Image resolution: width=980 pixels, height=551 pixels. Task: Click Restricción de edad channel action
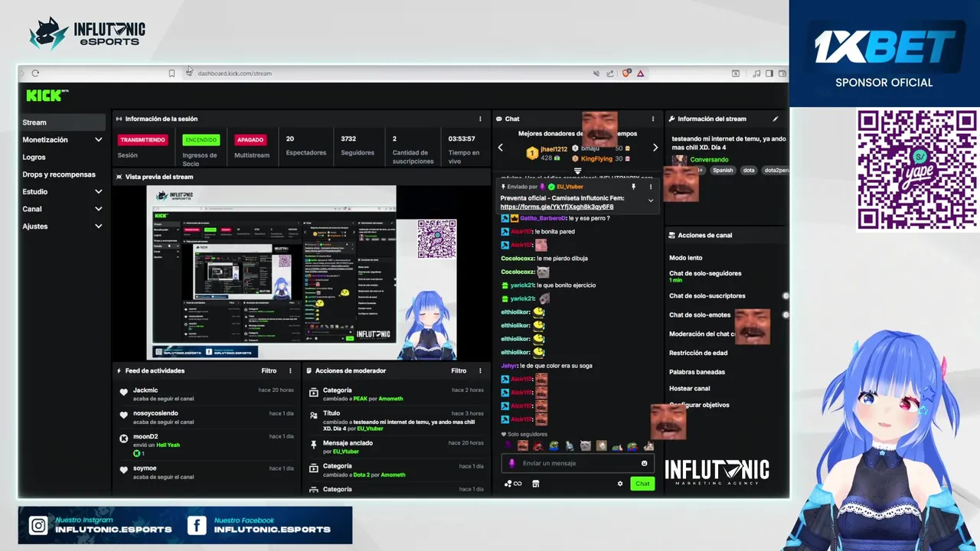point(698,353)
